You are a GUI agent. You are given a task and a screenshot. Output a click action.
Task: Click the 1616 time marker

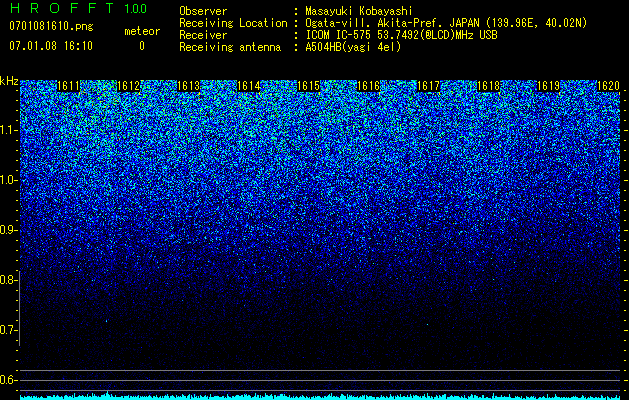click(x=368, y=86)
